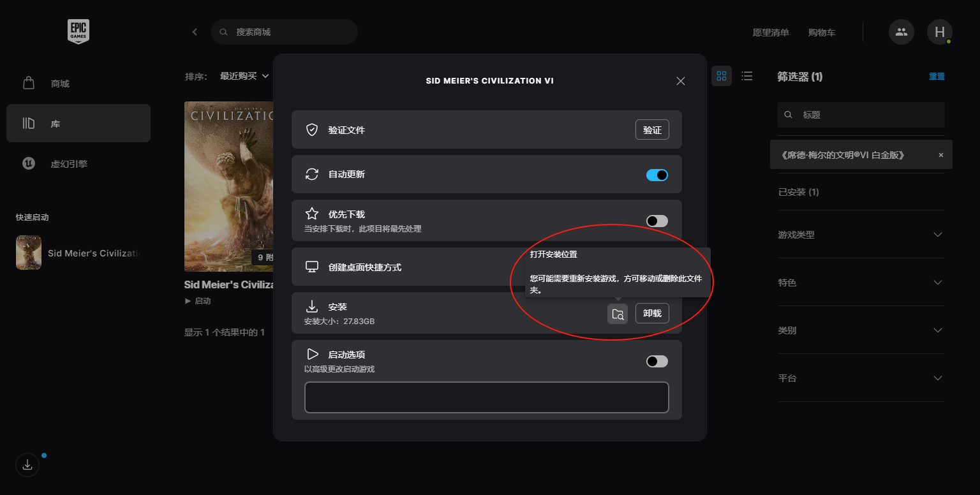Screen dimensions: 980x495
Task: Open 虚幻引擎 in sidebar
Action: coord(78,163)
